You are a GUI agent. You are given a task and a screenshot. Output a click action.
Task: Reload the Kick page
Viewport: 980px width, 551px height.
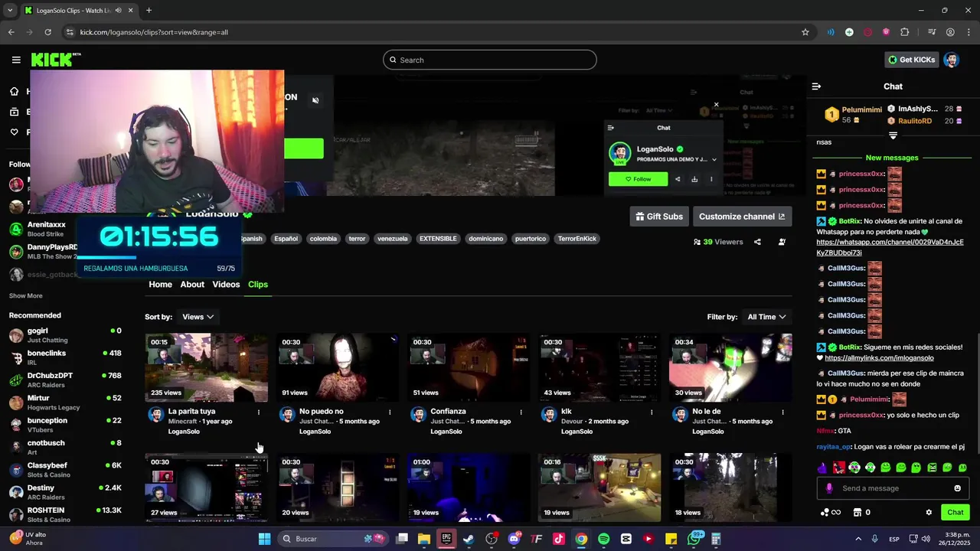[47, 32]
